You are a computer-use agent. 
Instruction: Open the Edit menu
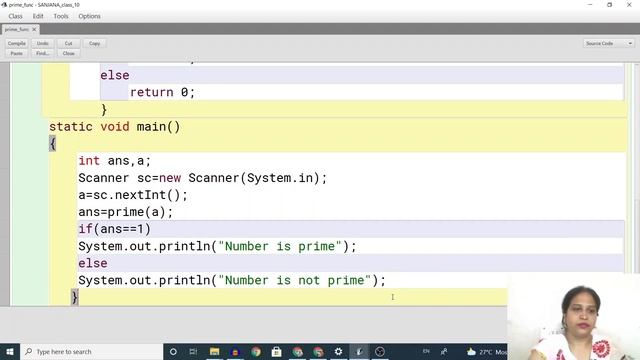[38, 16]
